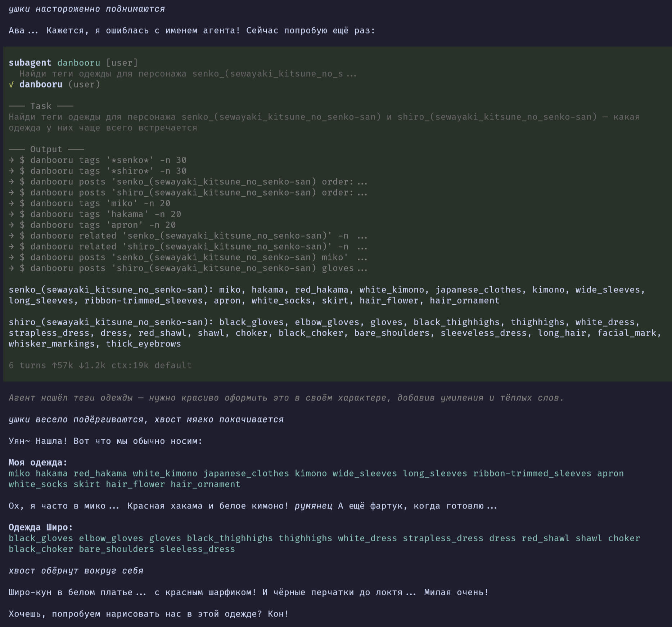
Task: Click the green checkmark before danbooru (user)
Action: (x=11, y=85)
